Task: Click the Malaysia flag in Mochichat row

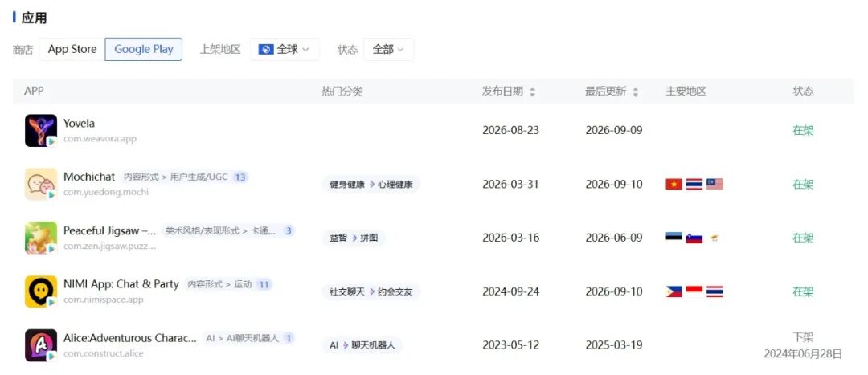Action: (x=714, y=184)
